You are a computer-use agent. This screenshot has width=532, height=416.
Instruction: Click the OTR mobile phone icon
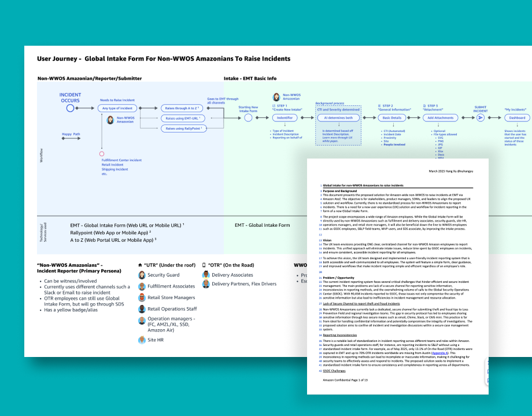[x=204, y=265]
